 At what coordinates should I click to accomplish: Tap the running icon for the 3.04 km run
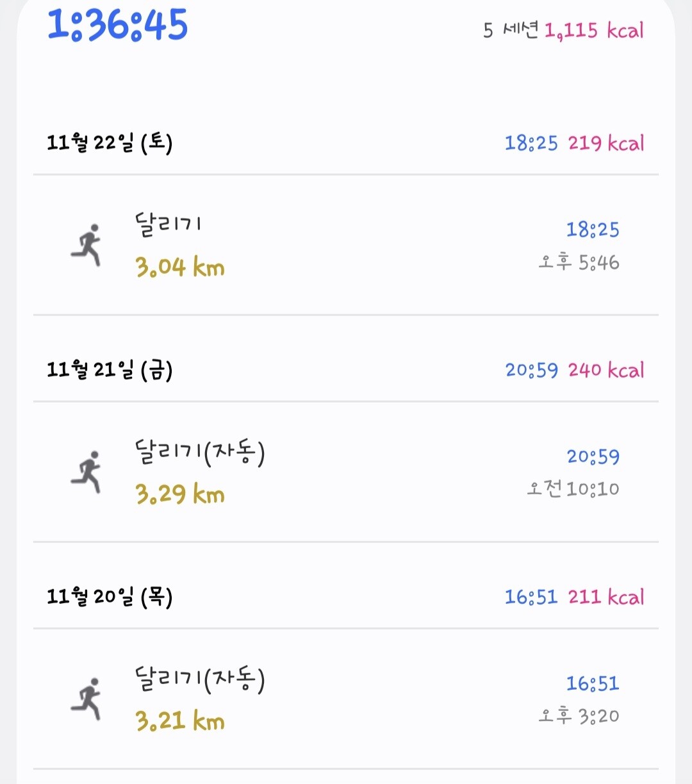pyautogui.click(x=86, y=245)
